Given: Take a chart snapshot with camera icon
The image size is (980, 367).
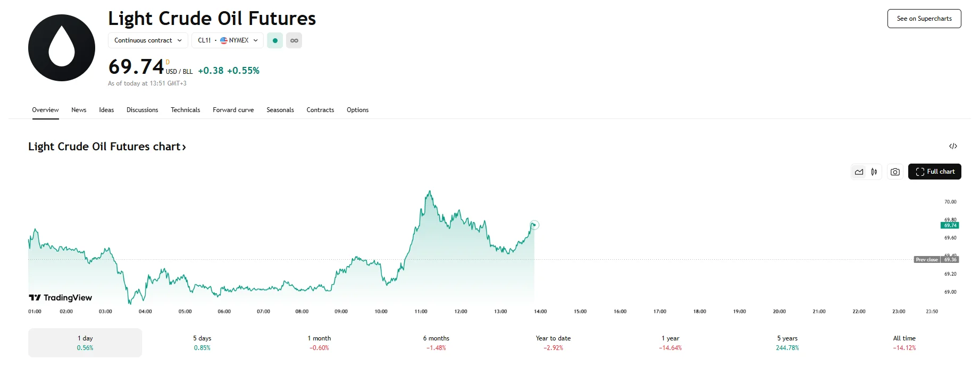Looking at the screenshot, I should click(895, 172).
